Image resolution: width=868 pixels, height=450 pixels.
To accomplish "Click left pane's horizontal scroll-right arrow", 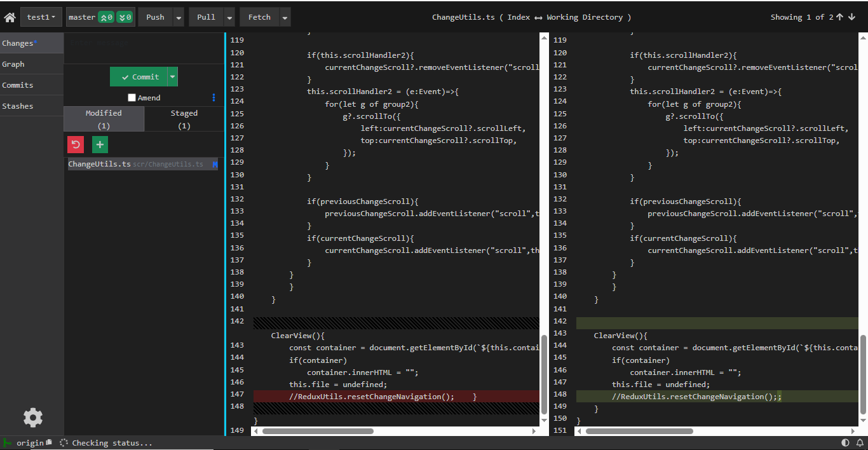I will coord(534,431).
